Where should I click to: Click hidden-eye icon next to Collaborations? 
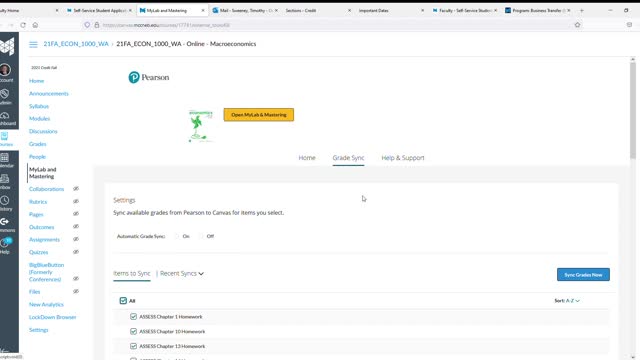(76, 189)
